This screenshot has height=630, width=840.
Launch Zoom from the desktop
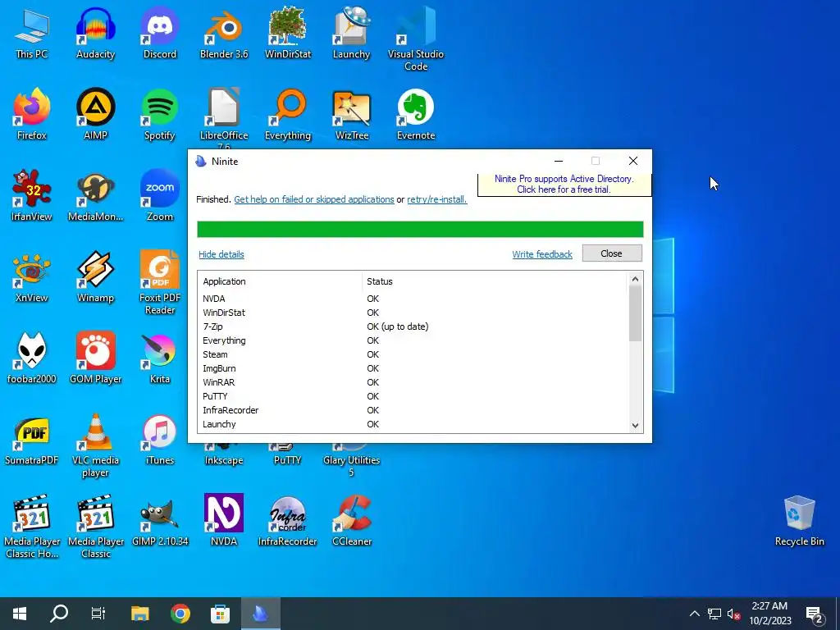(160, 195)
